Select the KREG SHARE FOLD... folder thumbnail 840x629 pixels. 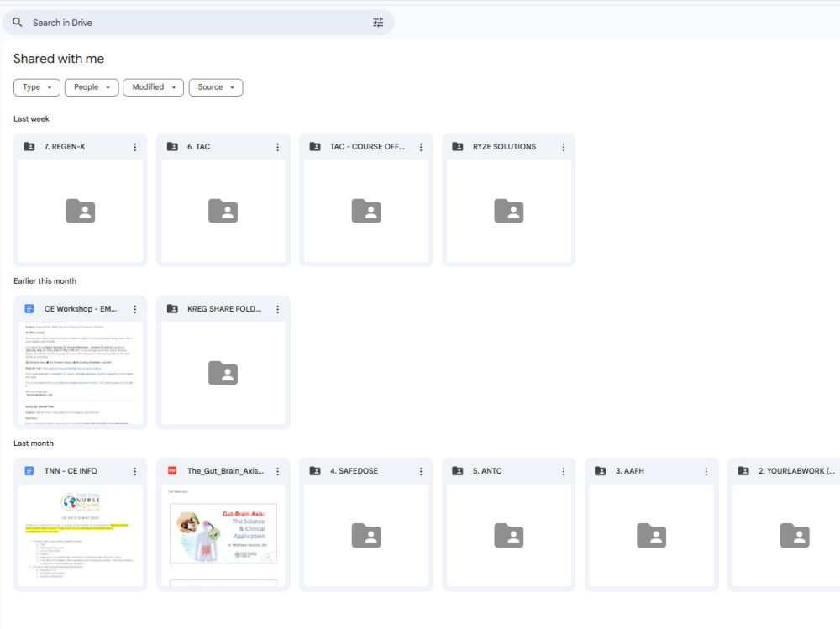click(x=223, y=373)
